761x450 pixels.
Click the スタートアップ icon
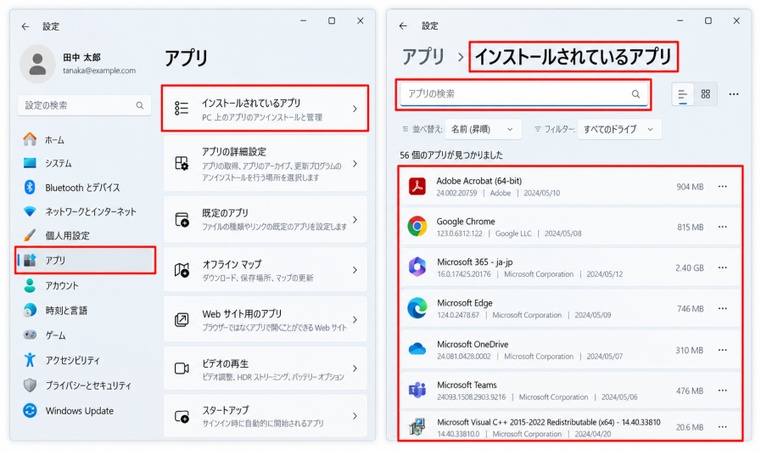coord(182,417)
